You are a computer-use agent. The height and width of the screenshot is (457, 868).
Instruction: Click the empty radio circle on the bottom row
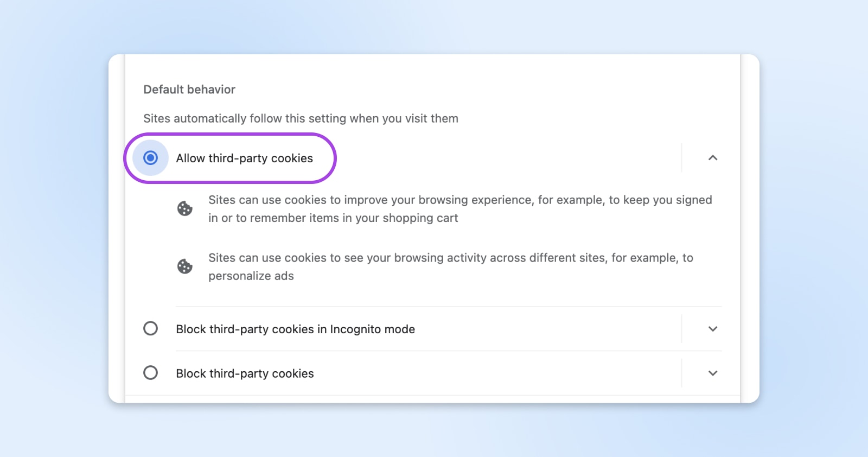coord(151,373)
